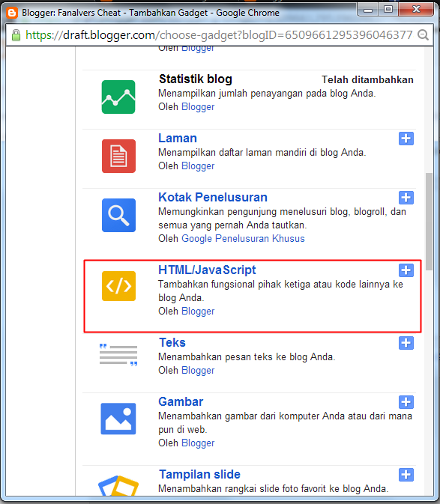This screenshot has width=440, height=504.
Task: Click the green Statistik blog chart icon
Action: point(118,97)
